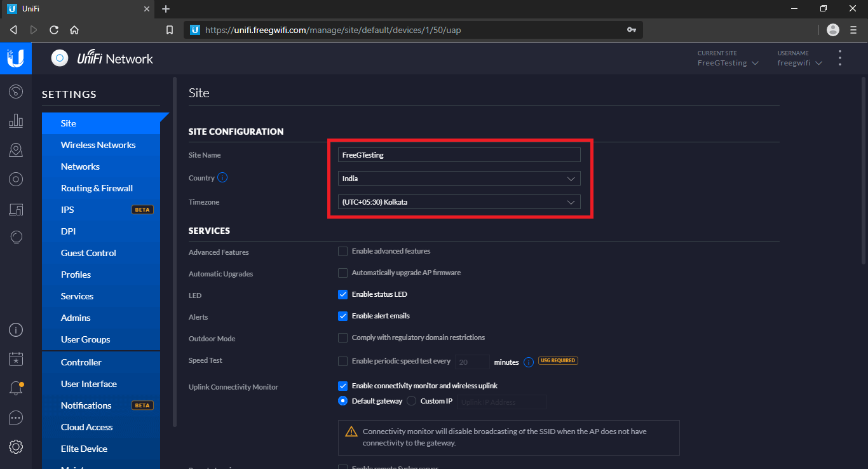Image resolution: width=868 pixels, height=469 pixels.
Task: Open the browser hamburger menu
Action: click(x=853, y=30)
